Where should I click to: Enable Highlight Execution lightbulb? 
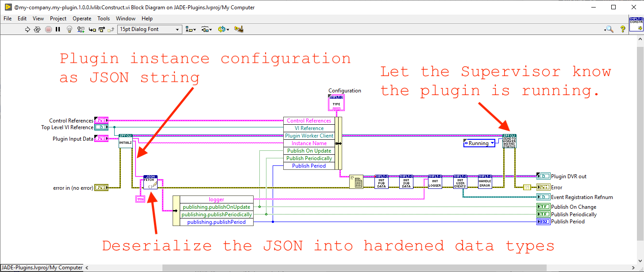click(69, 29)
